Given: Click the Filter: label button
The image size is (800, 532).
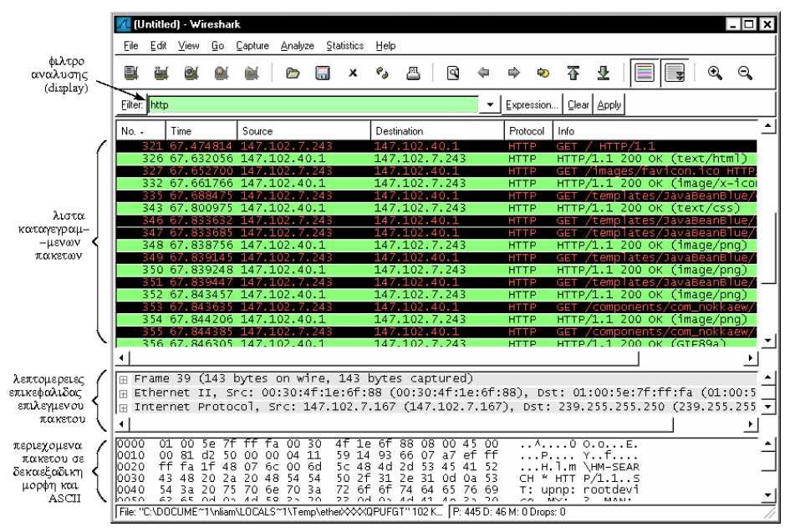Looking at the screenshot, I should click(131, 105).
